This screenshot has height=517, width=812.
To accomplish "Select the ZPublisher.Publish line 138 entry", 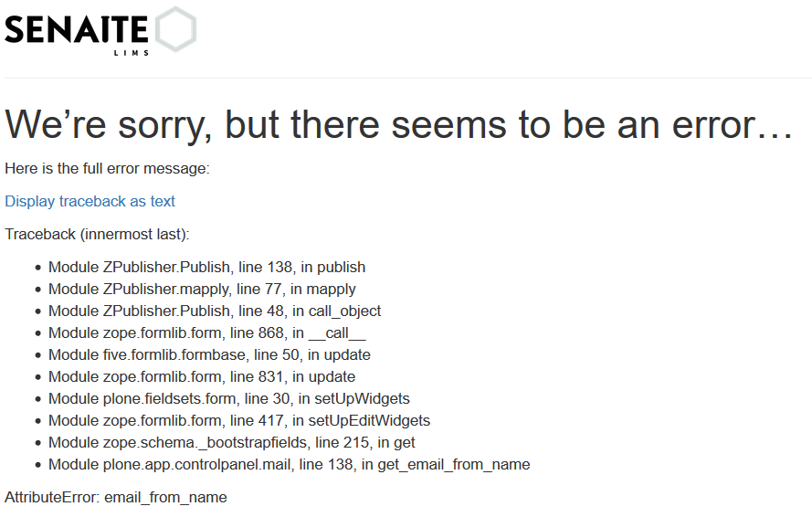I will point(206,267).
